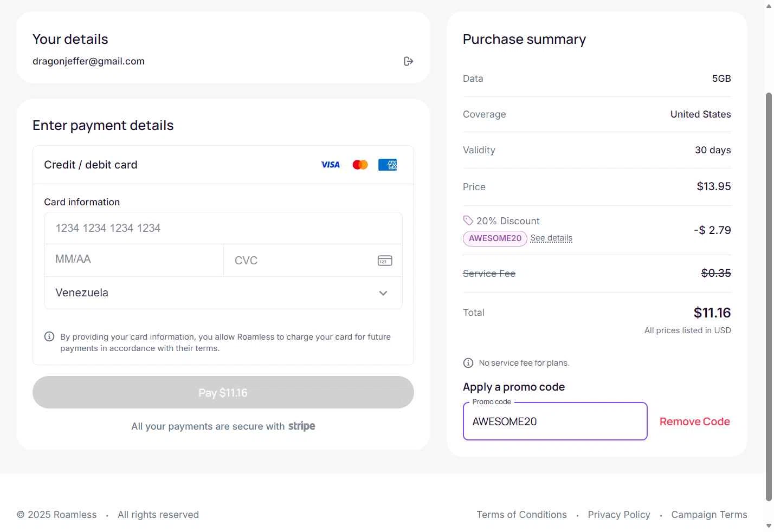Click the © 2025 Roamless text
The height and width of the screenshot is (532, 774).
[x=57, y=515]
